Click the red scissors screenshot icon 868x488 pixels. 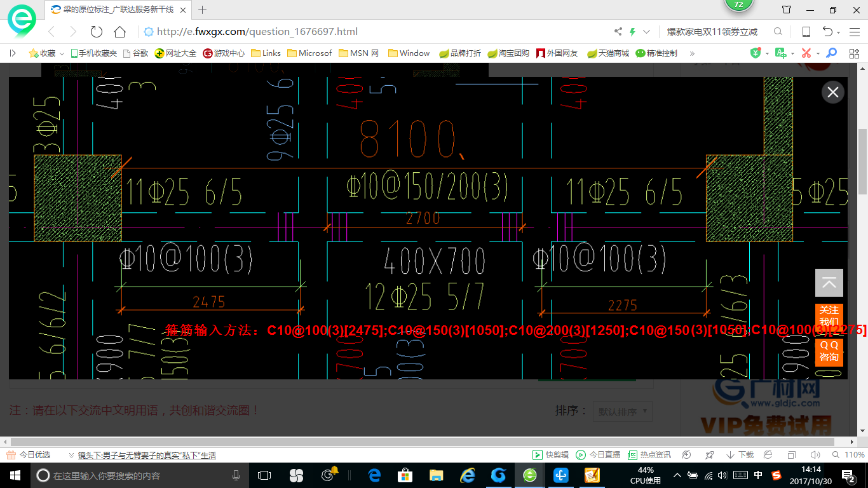click(806, 53)
